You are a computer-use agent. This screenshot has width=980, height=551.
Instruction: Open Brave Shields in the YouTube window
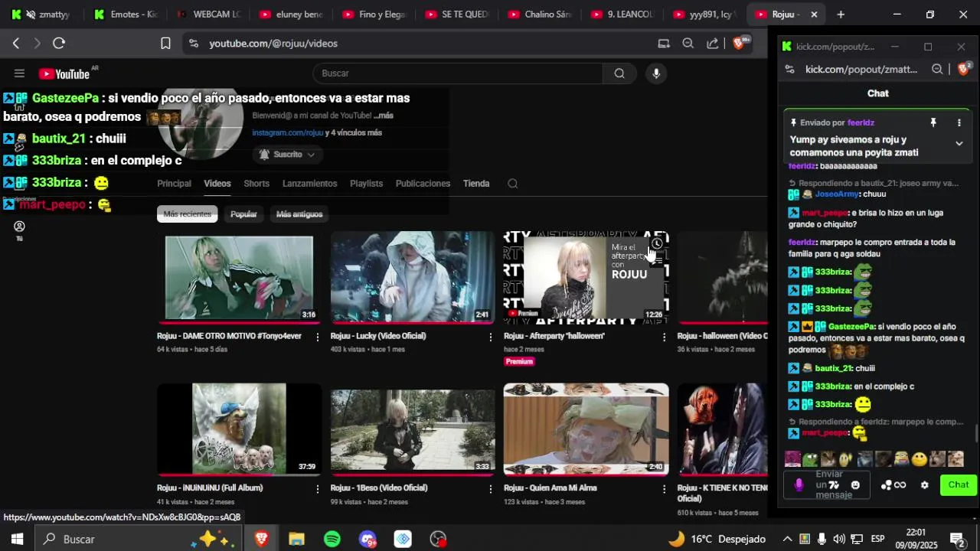pos(740,43)
